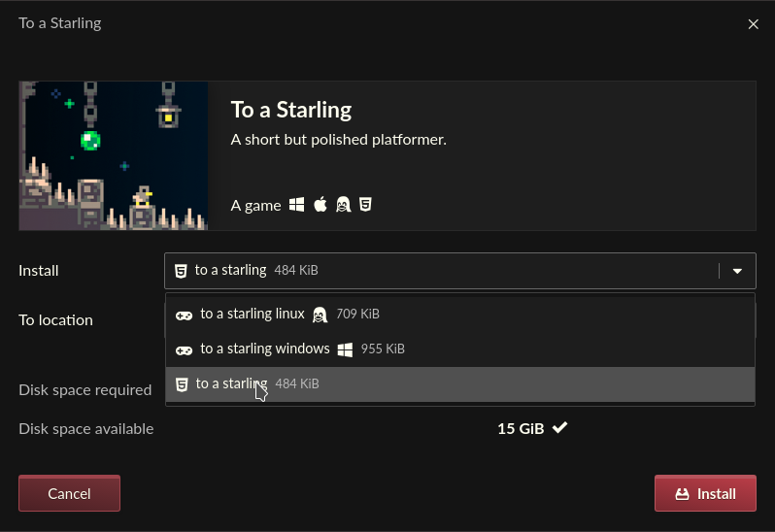The height and width of the screenshot is (532, 775).
Task: Collapse the Install dropdown using its arrow
Action: click(737, 271)
